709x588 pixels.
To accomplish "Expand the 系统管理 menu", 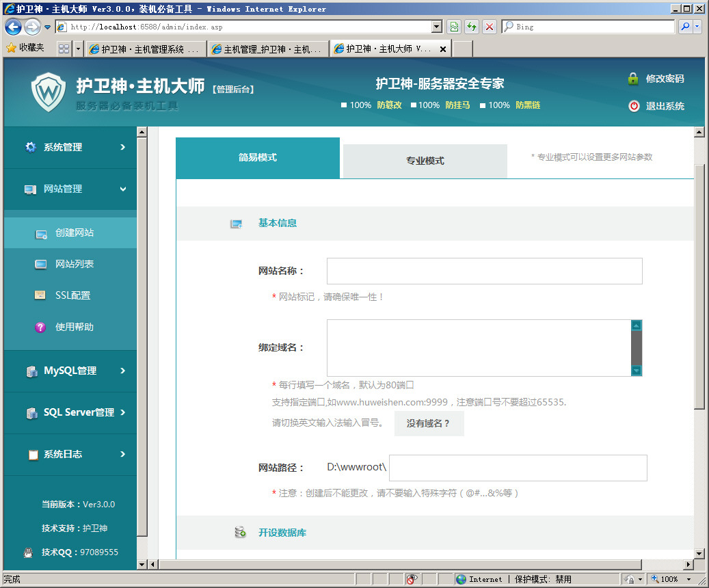I will (x=70, y=148).
